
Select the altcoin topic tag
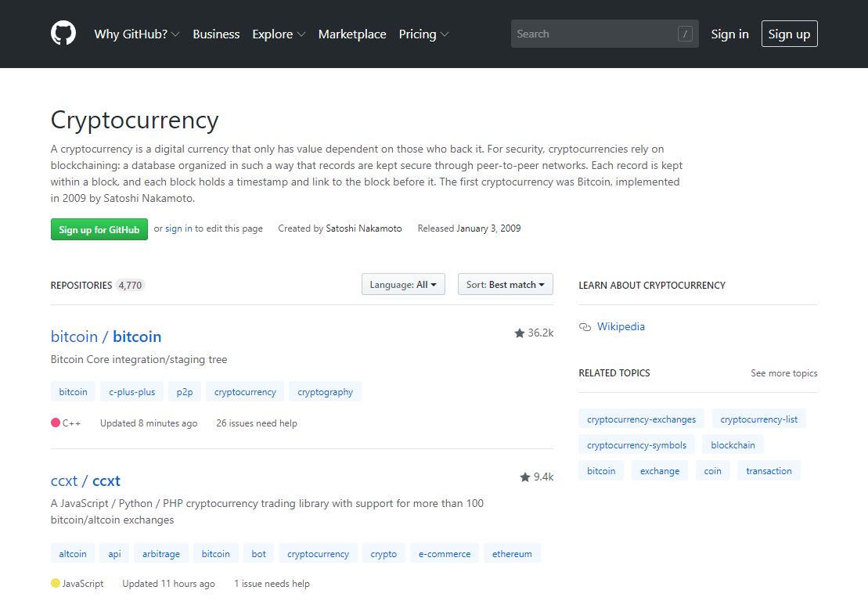tap(73, 553)
